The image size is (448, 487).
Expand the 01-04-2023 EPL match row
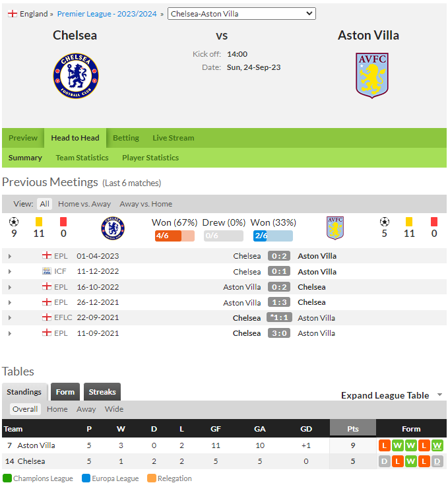click(x=10, y=256)
